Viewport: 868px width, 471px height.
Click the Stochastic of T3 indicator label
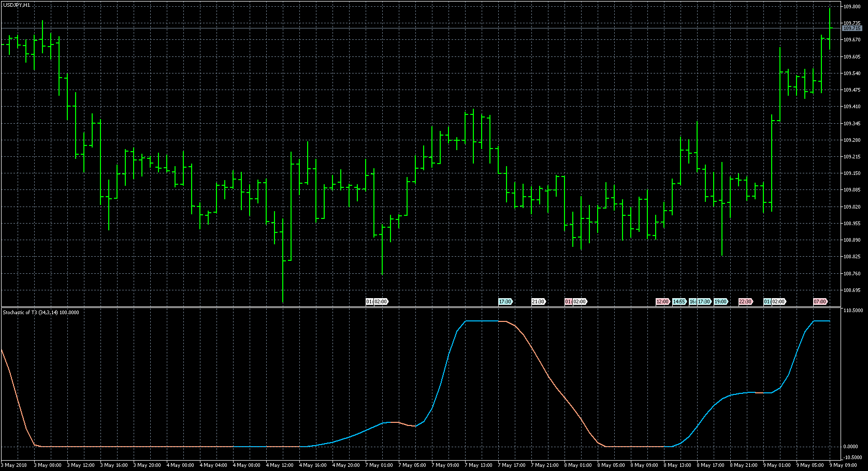[x=41, y=313]
